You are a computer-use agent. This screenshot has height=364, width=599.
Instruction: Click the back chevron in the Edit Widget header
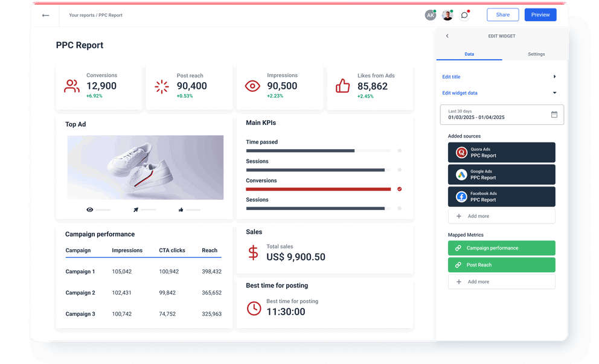tap(447, 36)
